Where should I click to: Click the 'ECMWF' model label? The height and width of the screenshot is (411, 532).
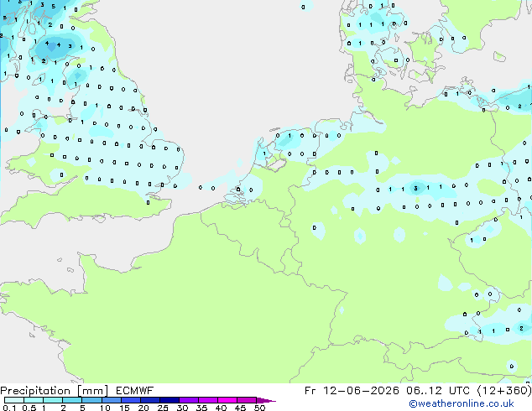pos(135,391)
